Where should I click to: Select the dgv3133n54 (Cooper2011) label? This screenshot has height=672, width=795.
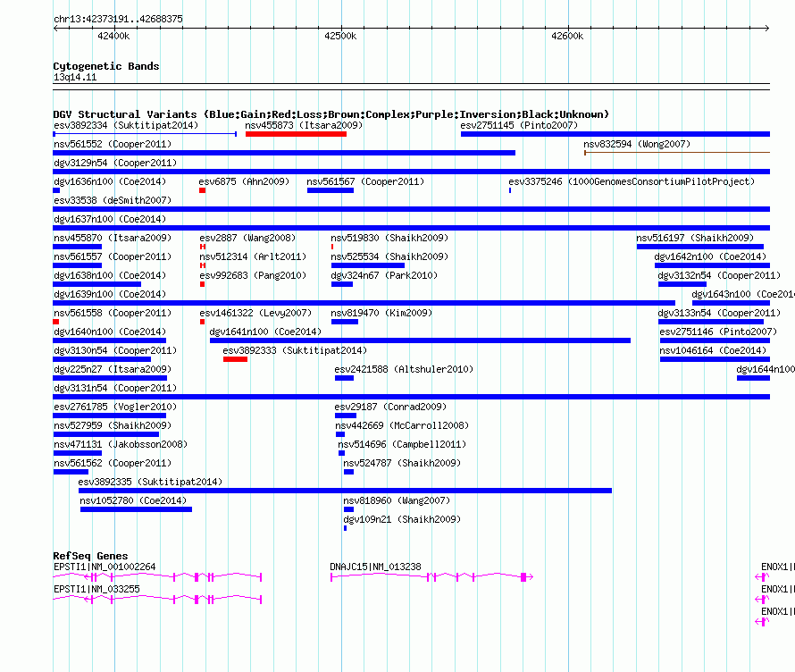click(719, 313)
